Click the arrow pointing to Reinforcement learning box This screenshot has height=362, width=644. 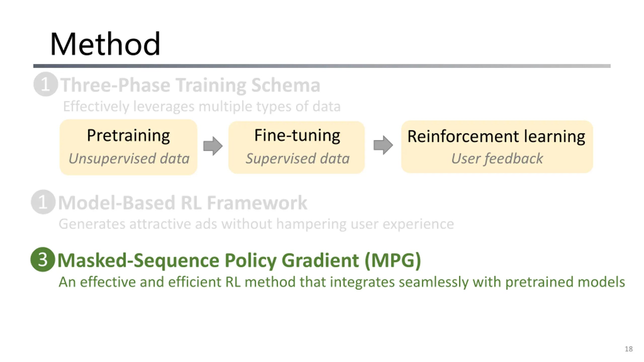point(383,145)
